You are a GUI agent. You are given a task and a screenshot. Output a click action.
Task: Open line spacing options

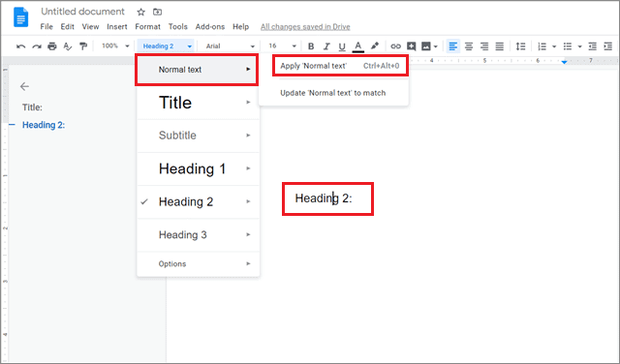521,46
